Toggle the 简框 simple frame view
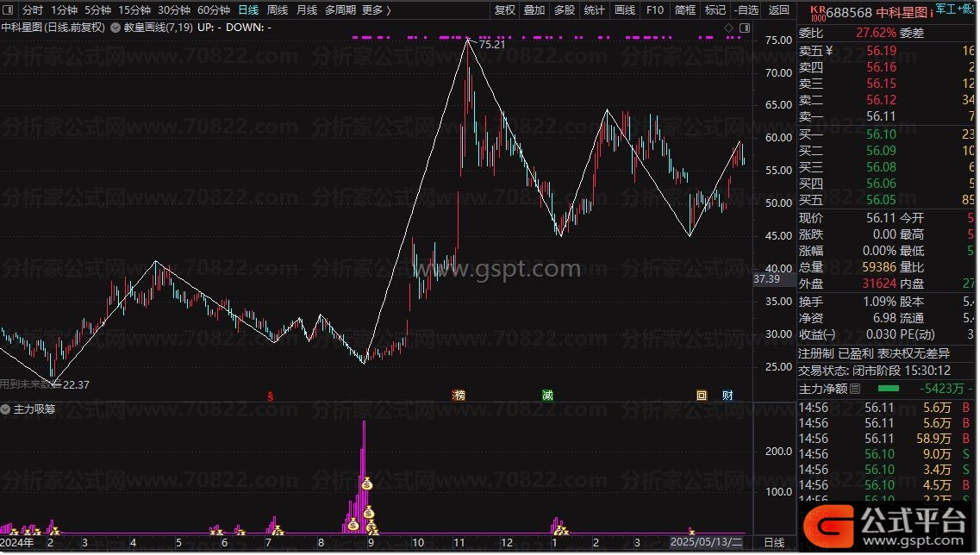Viewport: 980px width, 555px height. tap(685, 10)
